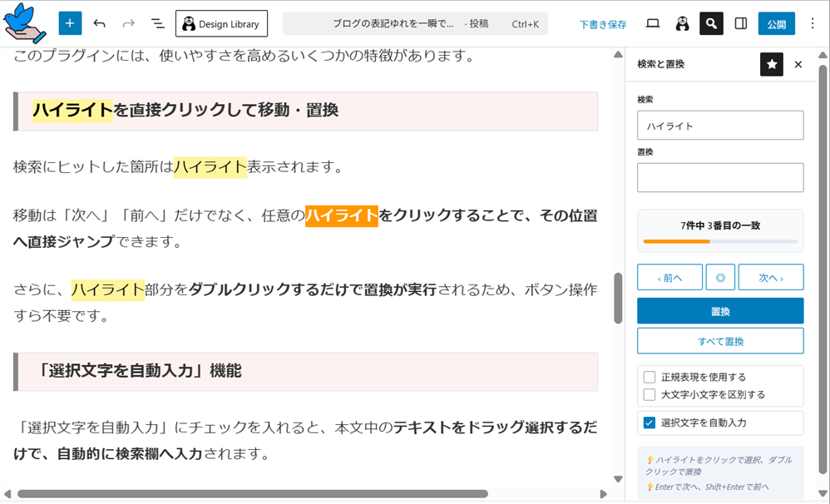Open the three-dot options menu
Viewport: 830px width, 504px height.
[813, 23]
